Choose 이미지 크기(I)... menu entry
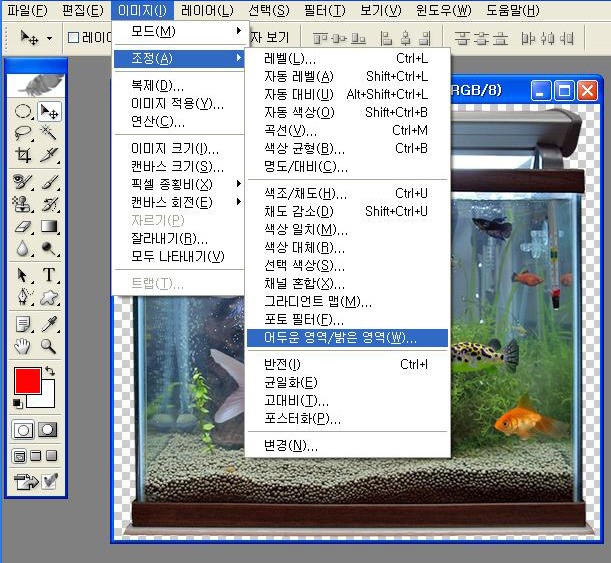The height and width of the screenshot is (563, 611). pyautogui.click(x=179, y=148)
